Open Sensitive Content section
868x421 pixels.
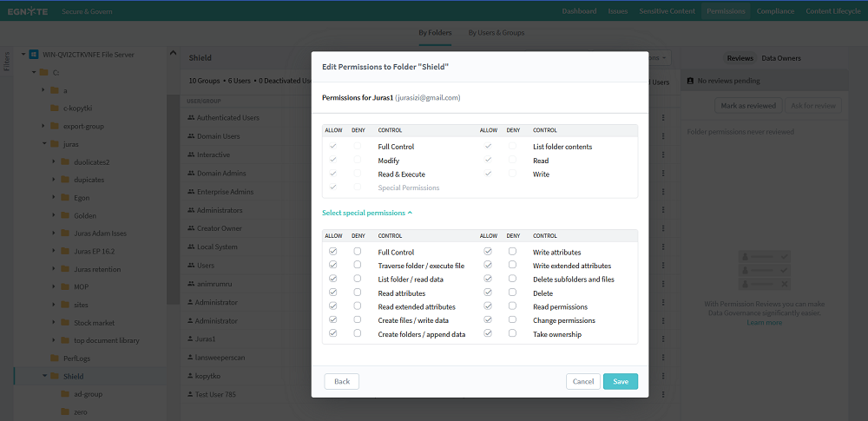click(667, 11)
